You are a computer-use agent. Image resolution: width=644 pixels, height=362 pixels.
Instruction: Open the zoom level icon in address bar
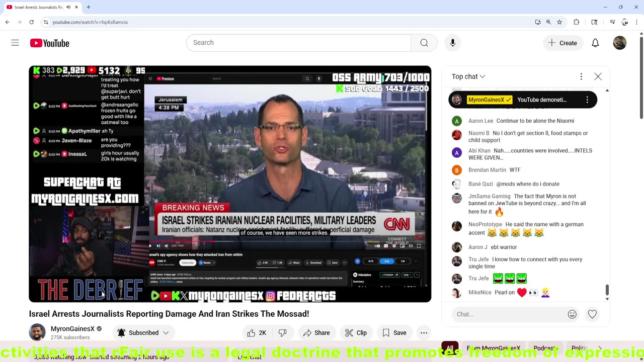coord(548,22)
